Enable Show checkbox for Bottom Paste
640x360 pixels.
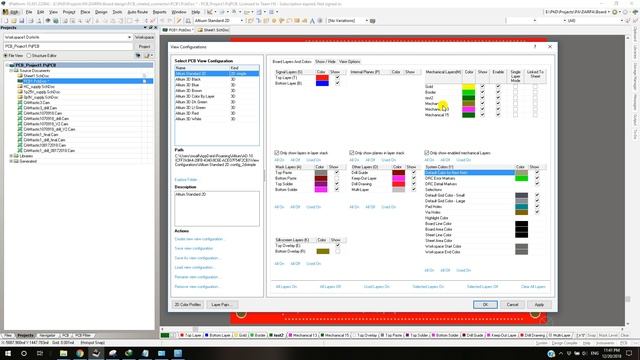tap(336, 178)
